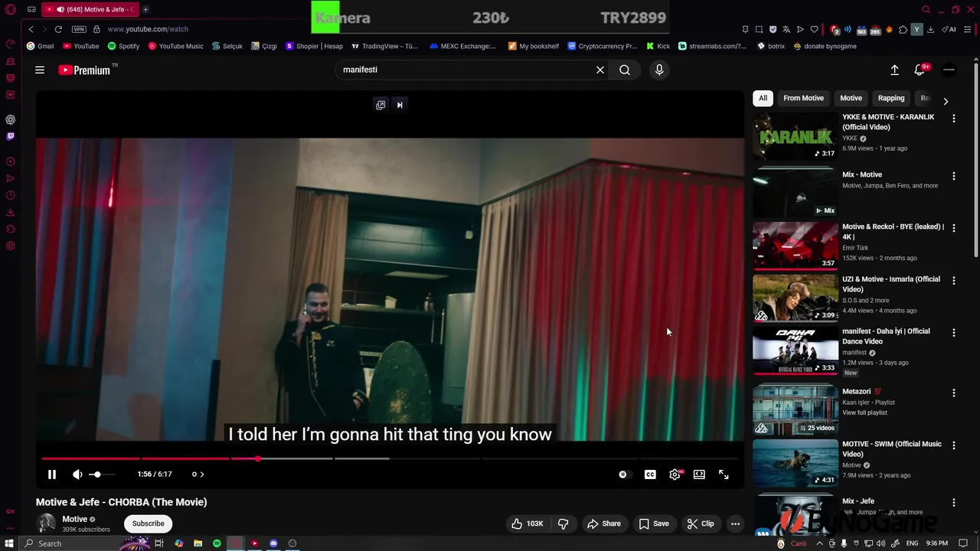
Task: Subscribe to the Motive channel
Action: click(148, 523)
